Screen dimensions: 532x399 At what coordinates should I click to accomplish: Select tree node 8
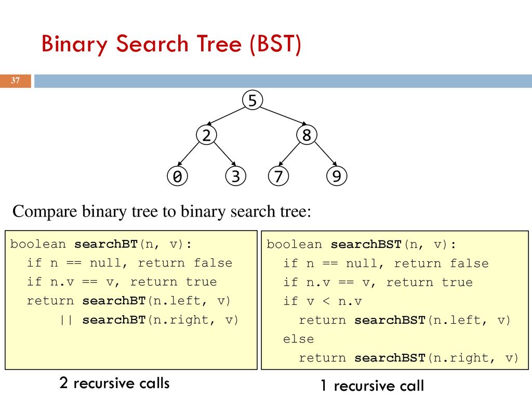(307, 135)
